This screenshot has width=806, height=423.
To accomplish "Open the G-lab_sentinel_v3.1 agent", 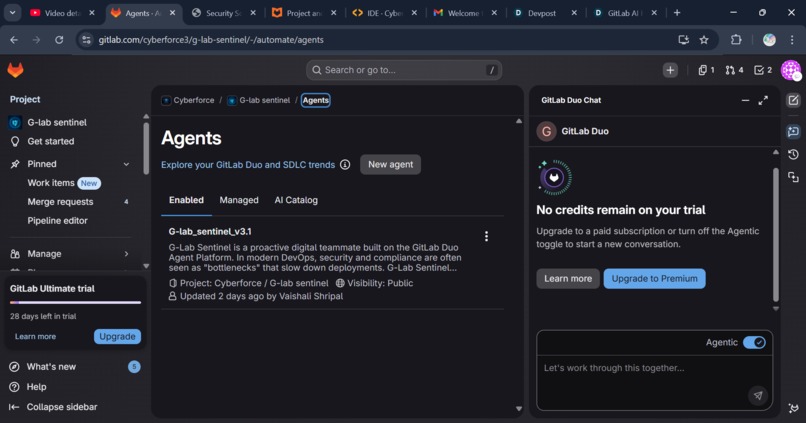I will [x=210, y=232].
